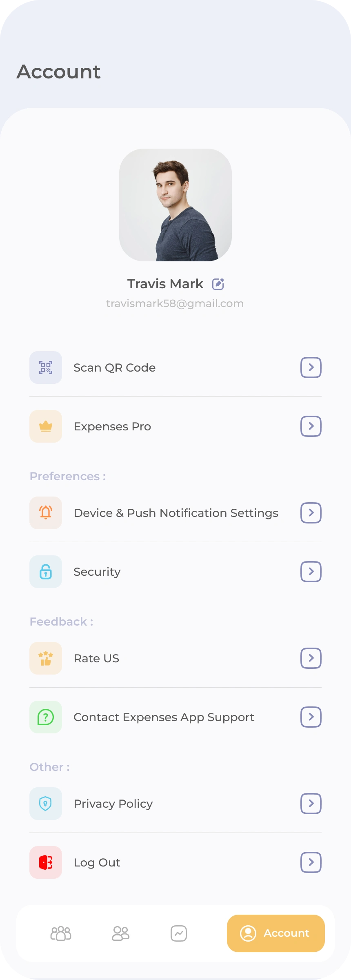The height and width of the screenshot is (980, 351).
Task: Open the QR code scanner icon
Action: (46, 367)
